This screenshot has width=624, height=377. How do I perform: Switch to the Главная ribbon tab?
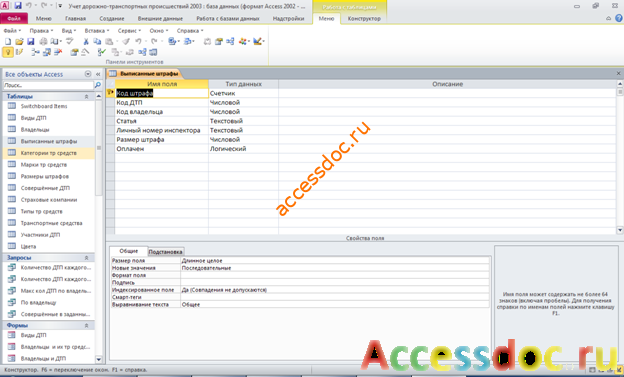pos(75,18)
